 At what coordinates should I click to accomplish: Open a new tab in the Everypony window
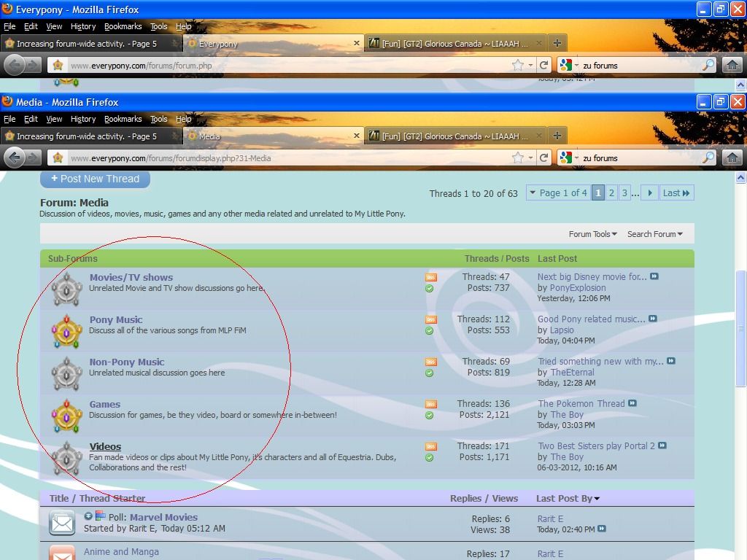(x=557, y=43)
